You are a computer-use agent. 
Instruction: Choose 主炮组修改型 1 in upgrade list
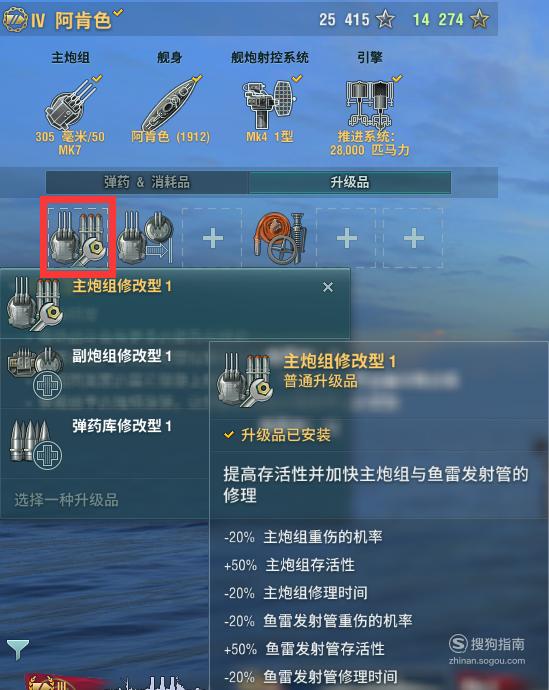point(175,304)
